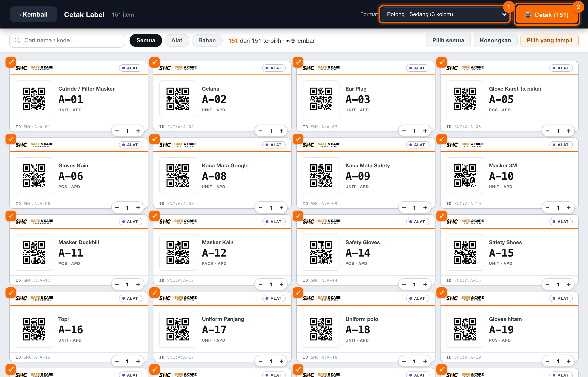Open the Format dropdown Potong Sedang
Screen dimensions: 588x377
coord(444,14)
